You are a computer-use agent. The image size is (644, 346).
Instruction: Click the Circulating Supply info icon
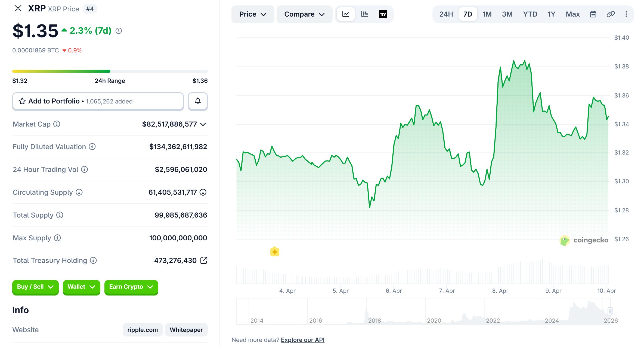coord(79,192)
